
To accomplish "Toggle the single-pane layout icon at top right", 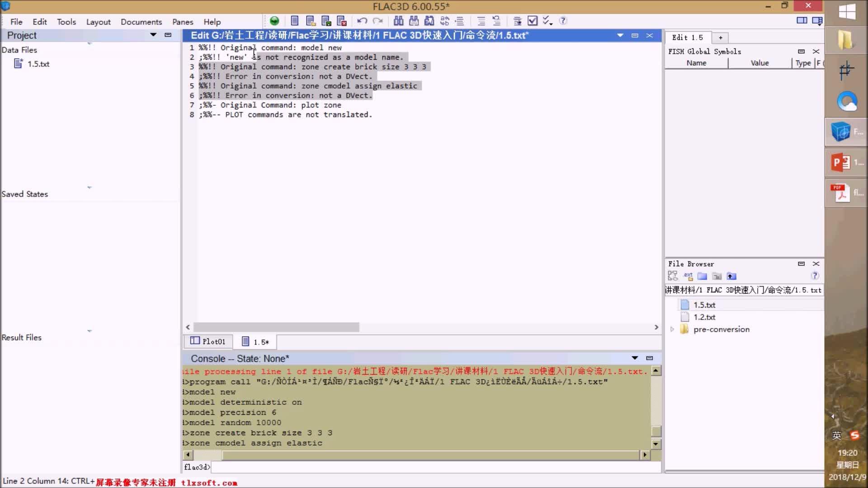I will click(x=802, y=20).
